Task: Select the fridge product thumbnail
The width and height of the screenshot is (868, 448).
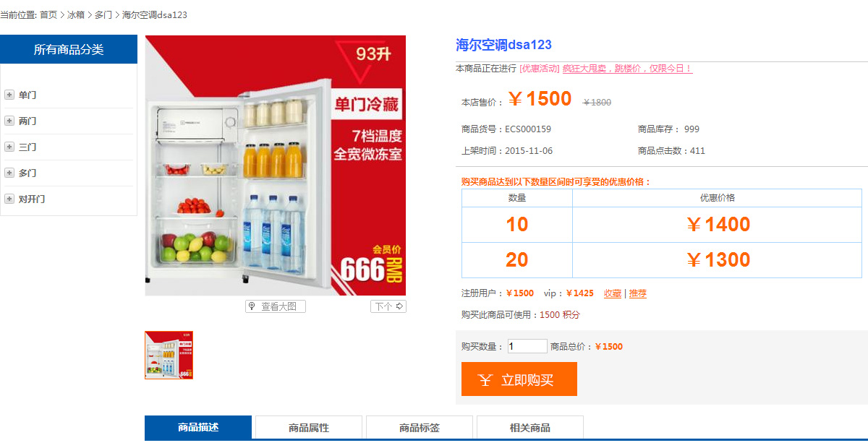Action: coord(169,355)
